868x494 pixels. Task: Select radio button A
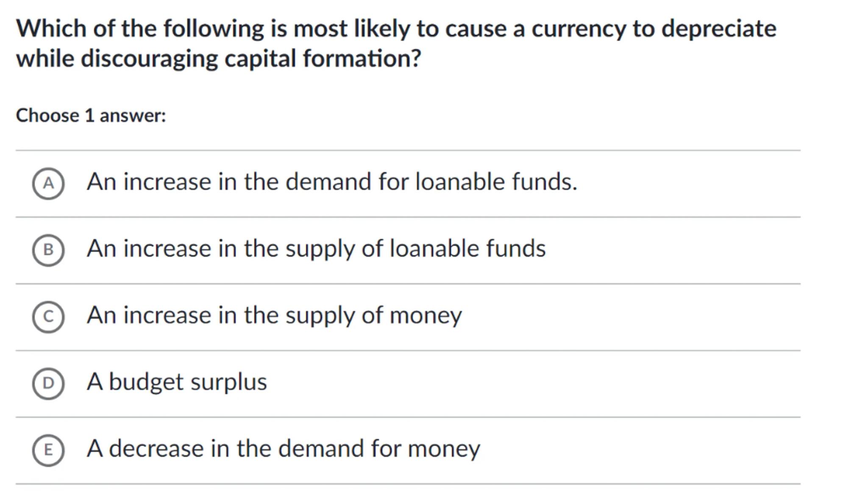[48, 183]
